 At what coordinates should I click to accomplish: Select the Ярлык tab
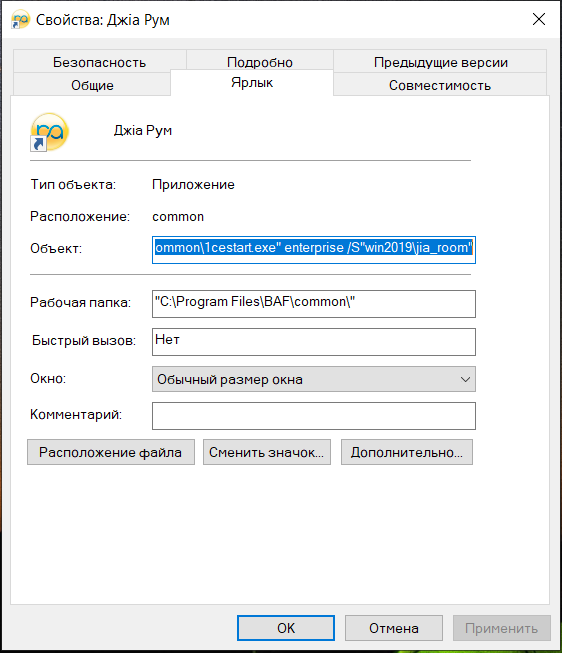pyautogui.click(x=252, y=82)
